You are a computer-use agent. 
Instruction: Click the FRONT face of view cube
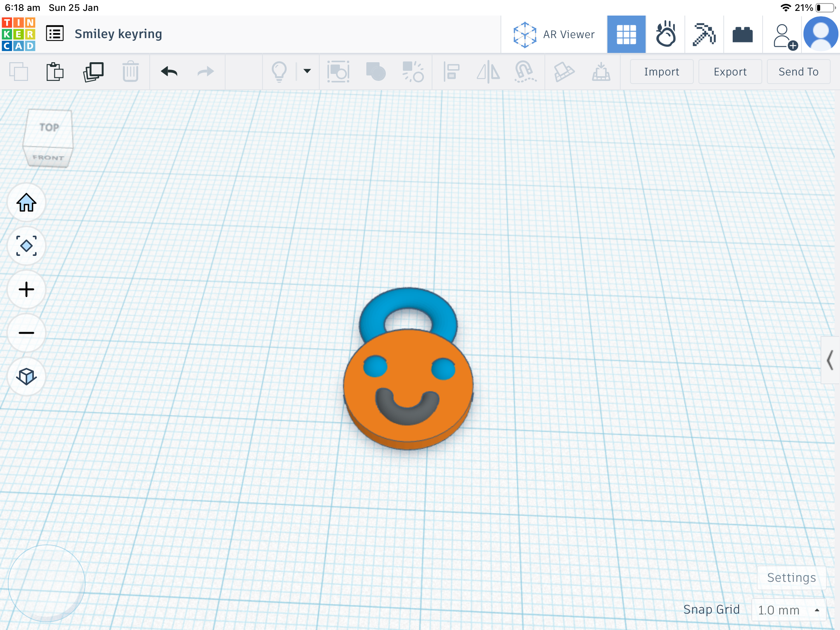tap(48, 157)
